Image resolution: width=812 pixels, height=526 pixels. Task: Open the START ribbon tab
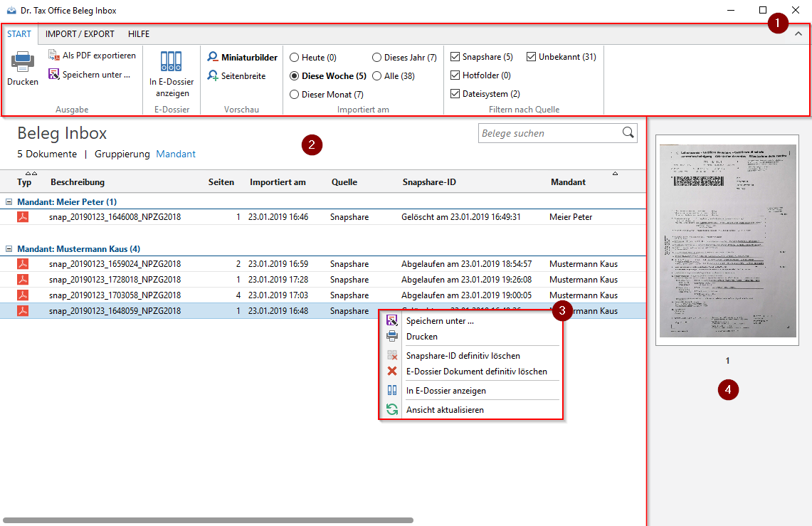pos(19,34)
